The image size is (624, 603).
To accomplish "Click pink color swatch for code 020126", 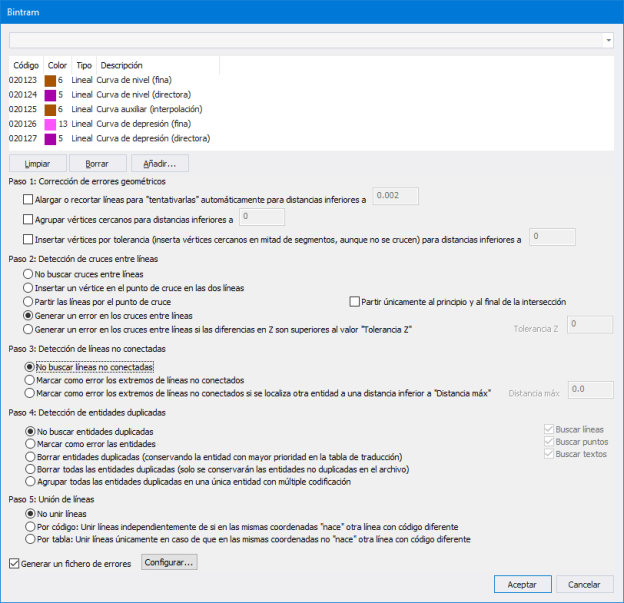I will click(51, 124).
